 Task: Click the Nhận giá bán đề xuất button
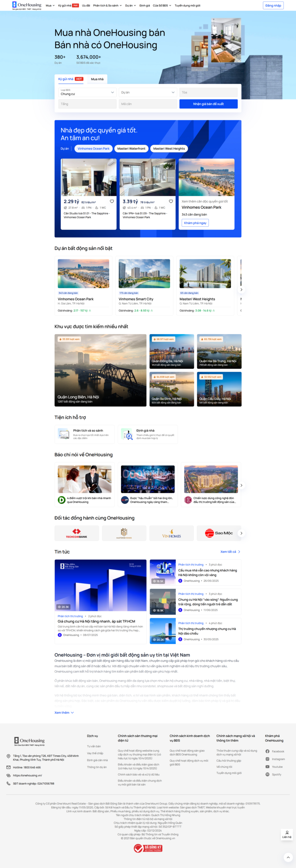pyautogui.click(x=208, y=104)
